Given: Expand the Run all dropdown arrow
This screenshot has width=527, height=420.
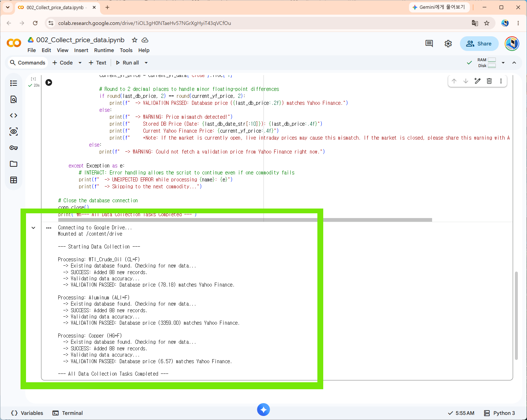Looking at the screenshot, I should [x=146, y=63].
